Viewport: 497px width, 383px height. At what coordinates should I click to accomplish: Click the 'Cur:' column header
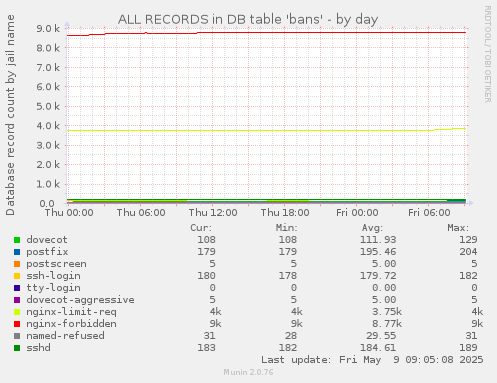201,228
